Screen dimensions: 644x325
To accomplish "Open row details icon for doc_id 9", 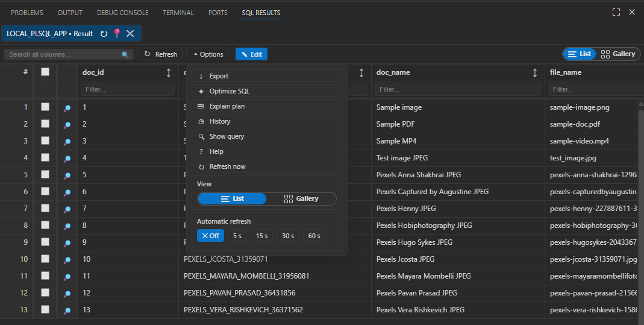I will point(67,243).
